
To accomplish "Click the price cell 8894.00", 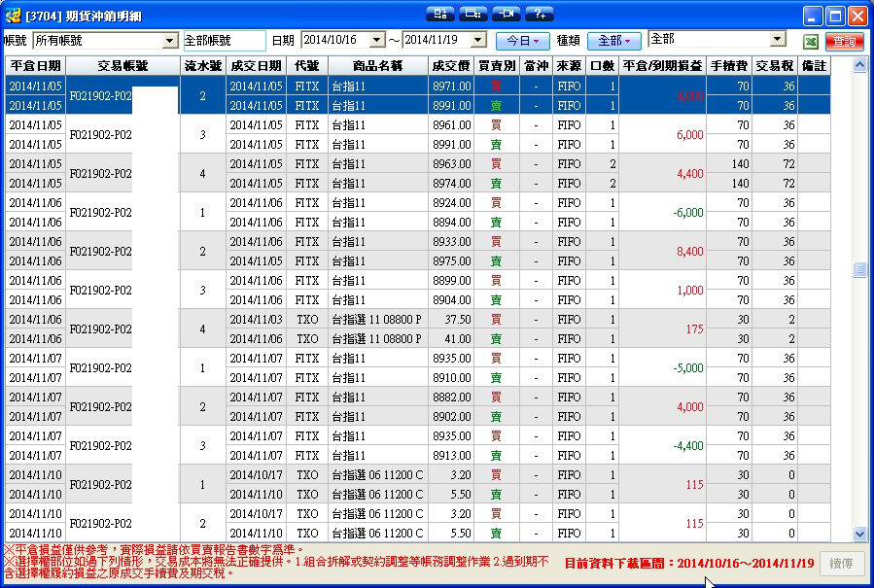I will [x=451, y=222].
